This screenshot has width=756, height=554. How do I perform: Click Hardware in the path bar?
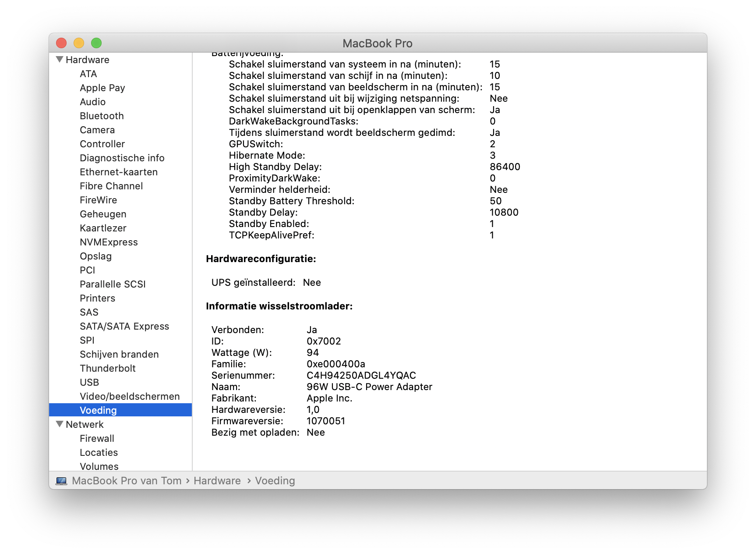[217, 481]
